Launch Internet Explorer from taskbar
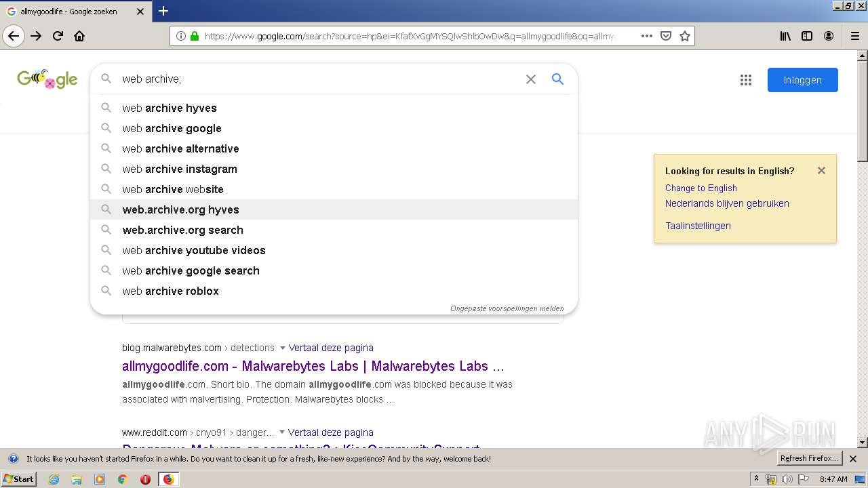The image size is (868, 488). tap(54, 479)
